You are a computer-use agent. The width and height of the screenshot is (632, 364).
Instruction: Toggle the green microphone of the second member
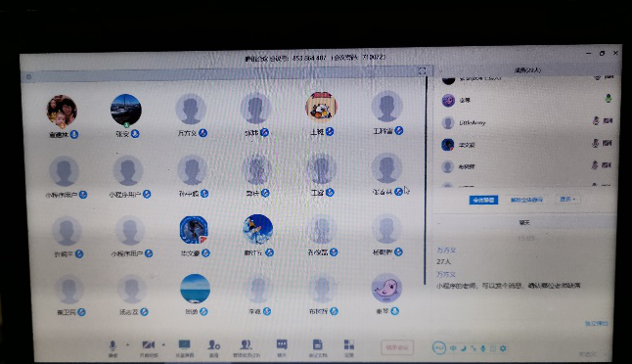point(609,99)
